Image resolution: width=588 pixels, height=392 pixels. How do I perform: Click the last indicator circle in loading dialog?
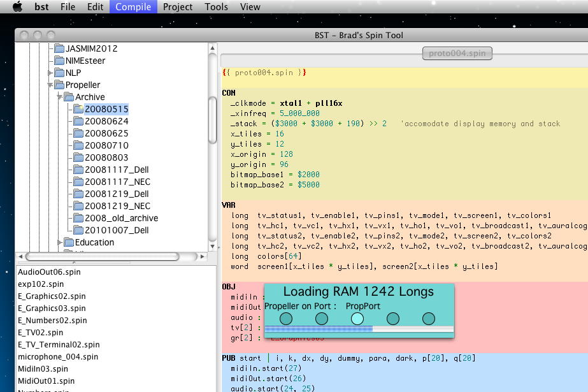point(429,318)
